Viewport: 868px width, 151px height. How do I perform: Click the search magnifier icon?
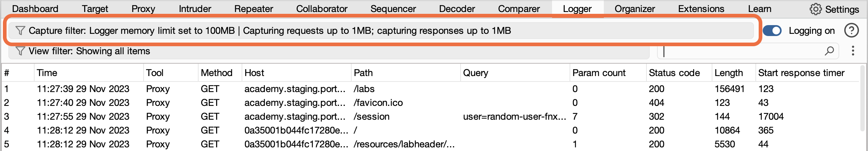(829, 51)
